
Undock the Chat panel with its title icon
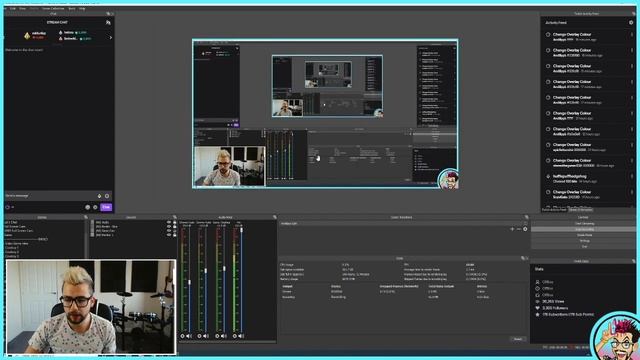tap(108, 13)
